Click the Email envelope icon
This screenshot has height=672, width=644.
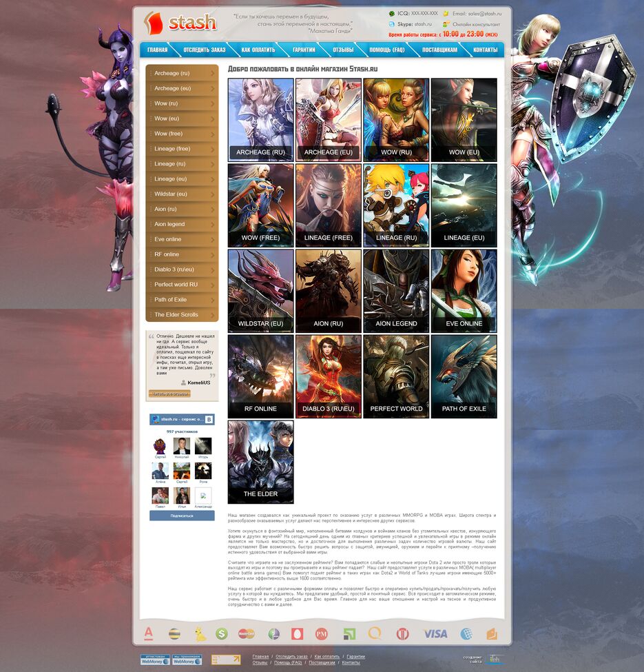pyautogui.click(x=446, y=14)
